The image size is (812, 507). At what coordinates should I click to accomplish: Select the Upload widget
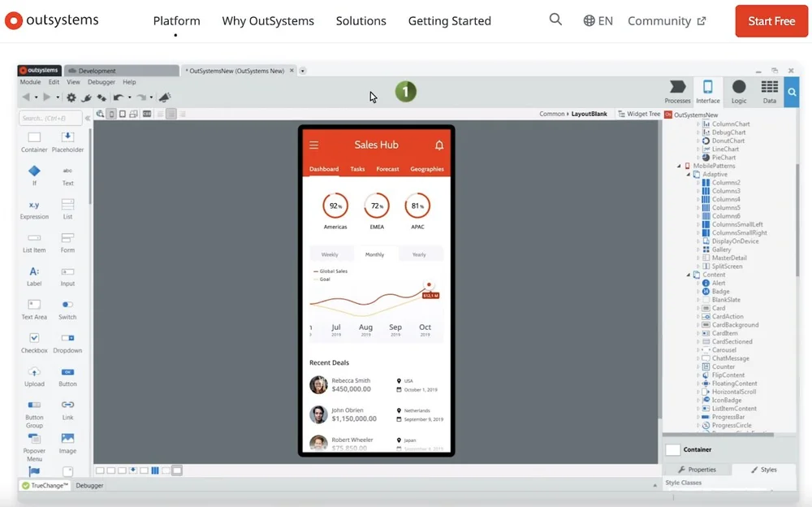pyautogui.click(x=34, y=376)
